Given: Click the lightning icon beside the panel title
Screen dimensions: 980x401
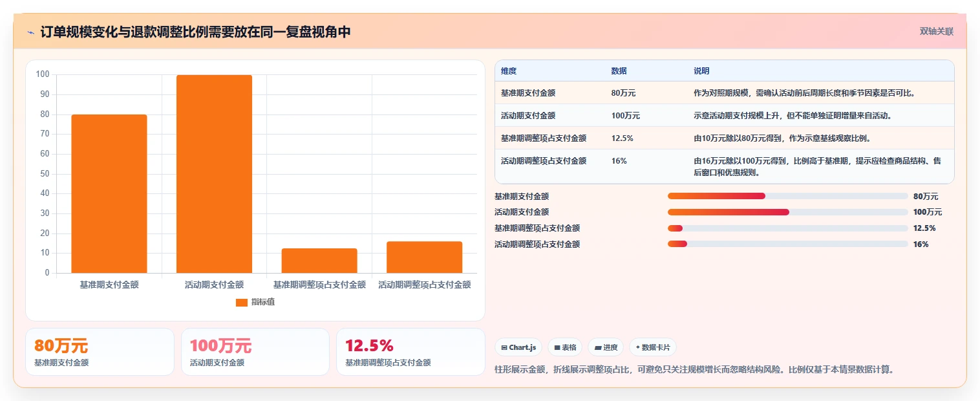Looking at the screenshot, I should (30, 32).
